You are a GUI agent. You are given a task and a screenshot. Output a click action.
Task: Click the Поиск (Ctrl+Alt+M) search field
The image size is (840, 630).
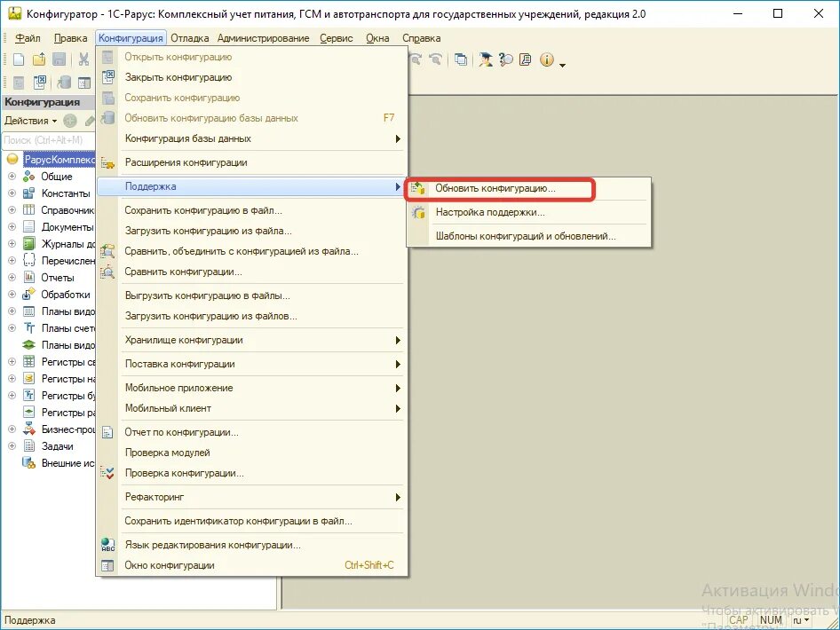tap(48, 140)
